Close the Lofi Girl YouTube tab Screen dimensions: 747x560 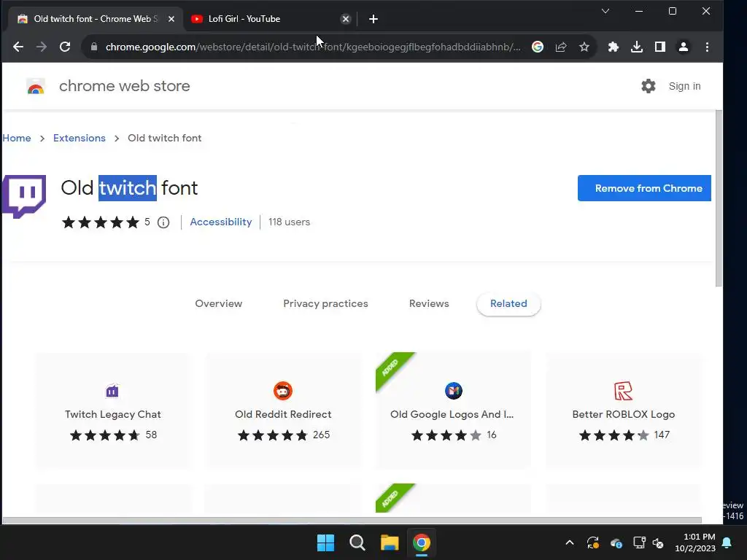(346, 19)
